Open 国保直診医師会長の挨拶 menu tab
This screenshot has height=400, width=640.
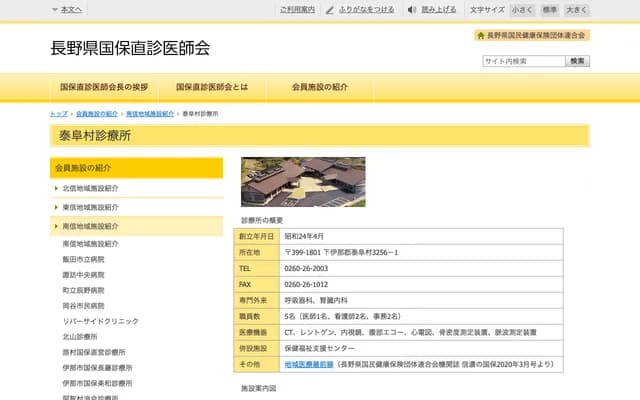104,87
